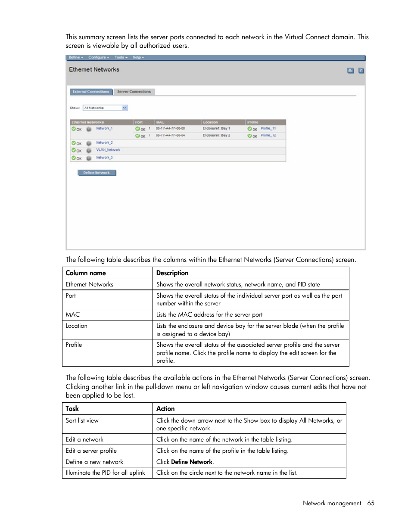Click the Enclosure1: Bay 1 location cell

pos(216,128)
